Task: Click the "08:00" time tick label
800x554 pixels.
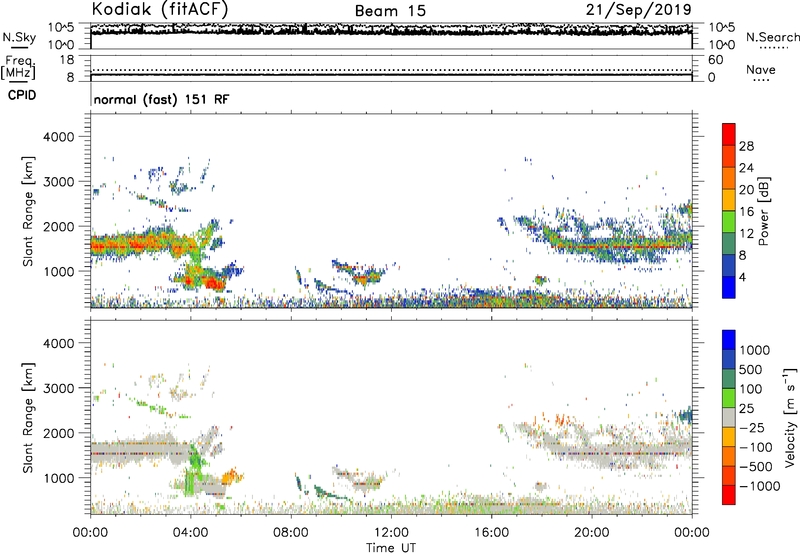Action: coord(291,533)
